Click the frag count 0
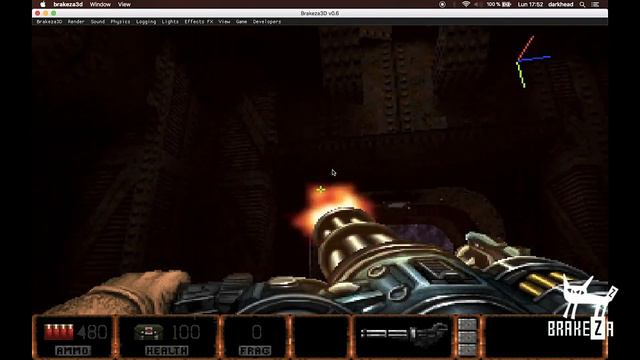 pyautogui.click(x=256, y=332)
